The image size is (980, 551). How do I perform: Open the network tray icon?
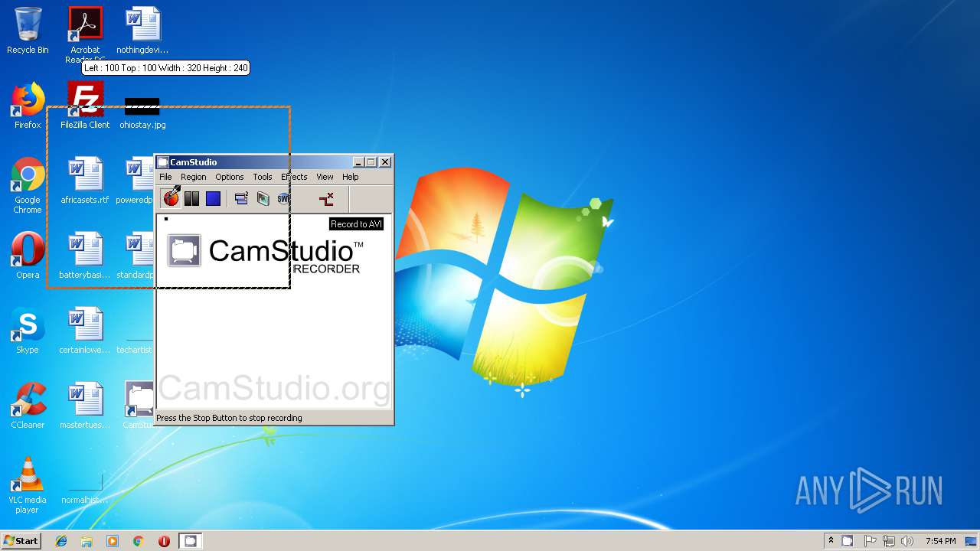pos(889,541)
